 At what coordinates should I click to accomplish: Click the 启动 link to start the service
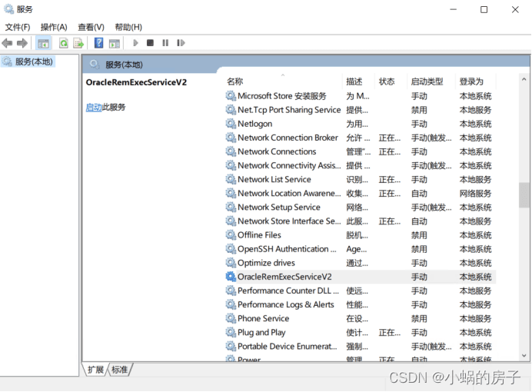pos(94,108)
